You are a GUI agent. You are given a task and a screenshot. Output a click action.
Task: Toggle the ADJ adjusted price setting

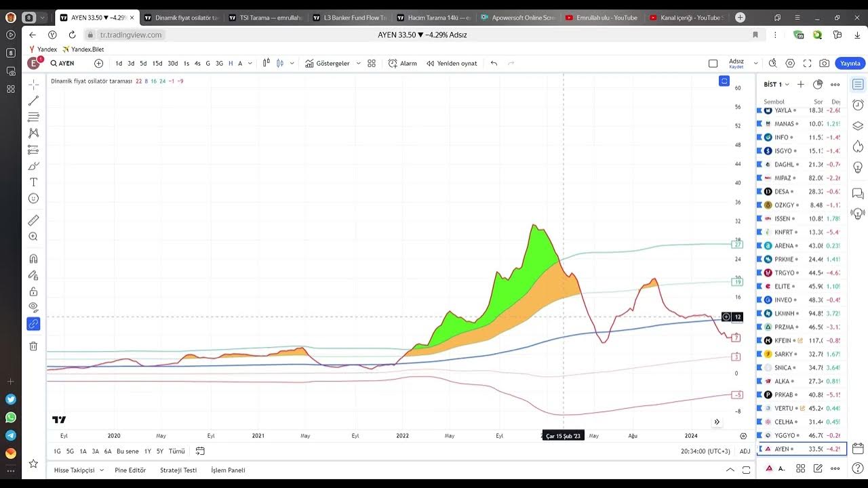tap(745, 451)
